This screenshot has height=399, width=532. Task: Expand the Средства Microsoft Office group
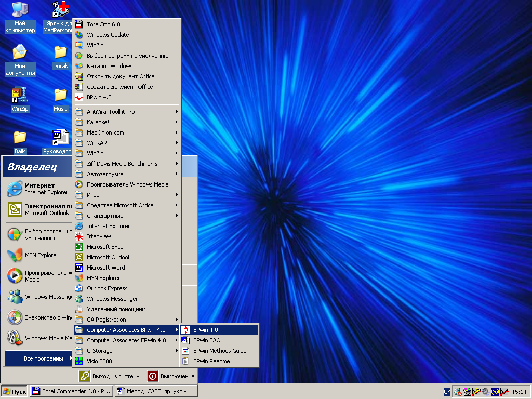click(127, 205)
